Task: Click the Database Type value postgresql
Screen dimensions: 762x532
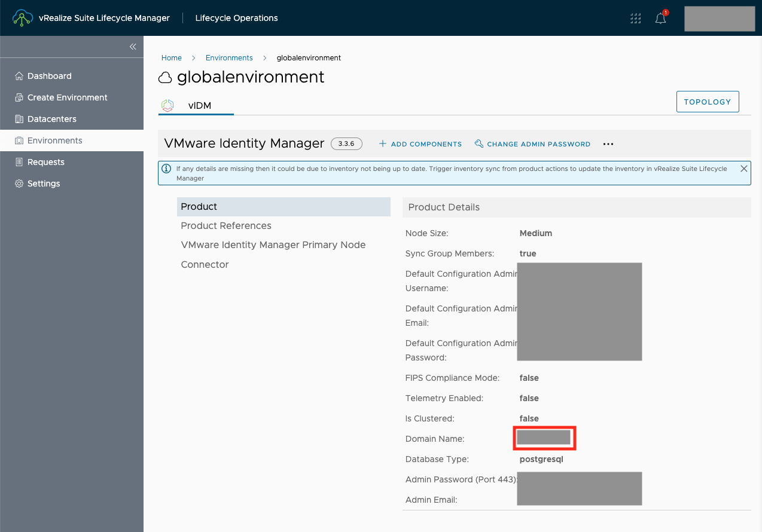Action: [x=541, y=460]
